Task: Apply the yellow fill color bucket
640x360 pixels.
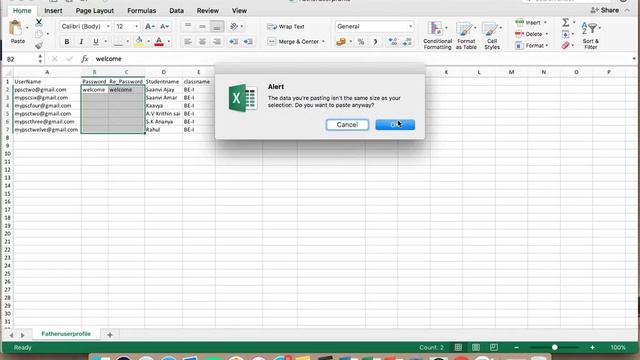Action: pyautogui.click(x=139, y=41)
